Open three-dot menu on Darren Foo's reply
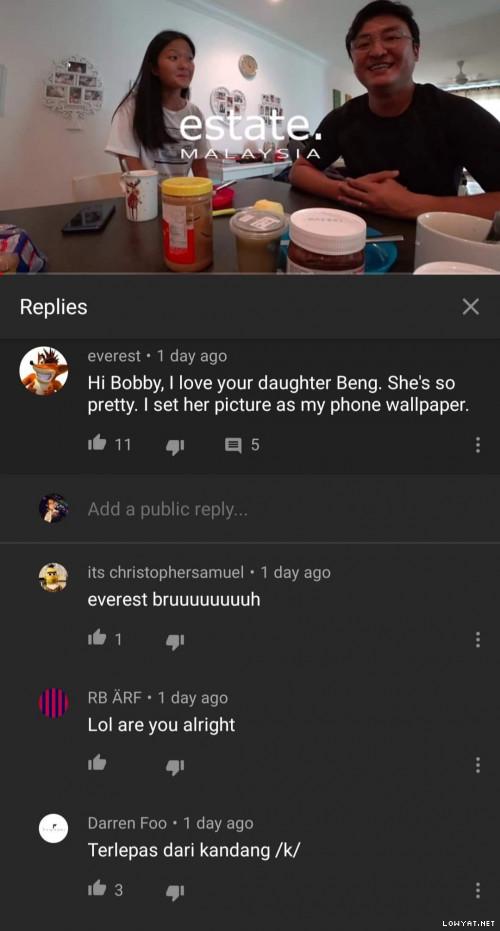The height and width of the screenshot is (931, 500). pyautogui.click(x=477, y=890)
